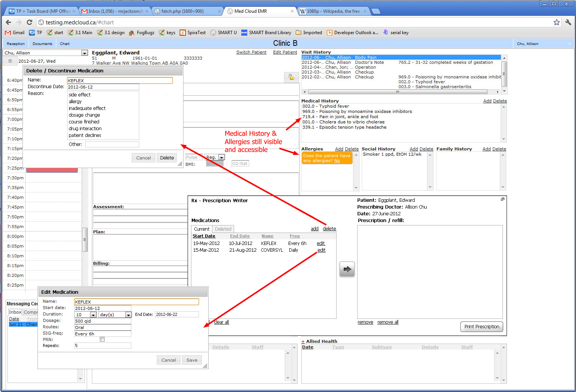576x392 pixels.
Task: Open the day(s) duration unit dropdown
Action: pos(128,315)
